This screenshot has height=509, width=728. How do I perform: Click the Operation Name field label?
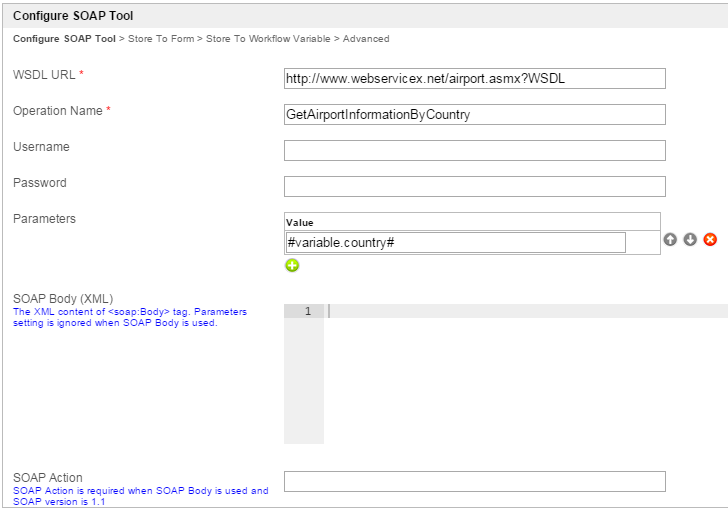(58, 111)
